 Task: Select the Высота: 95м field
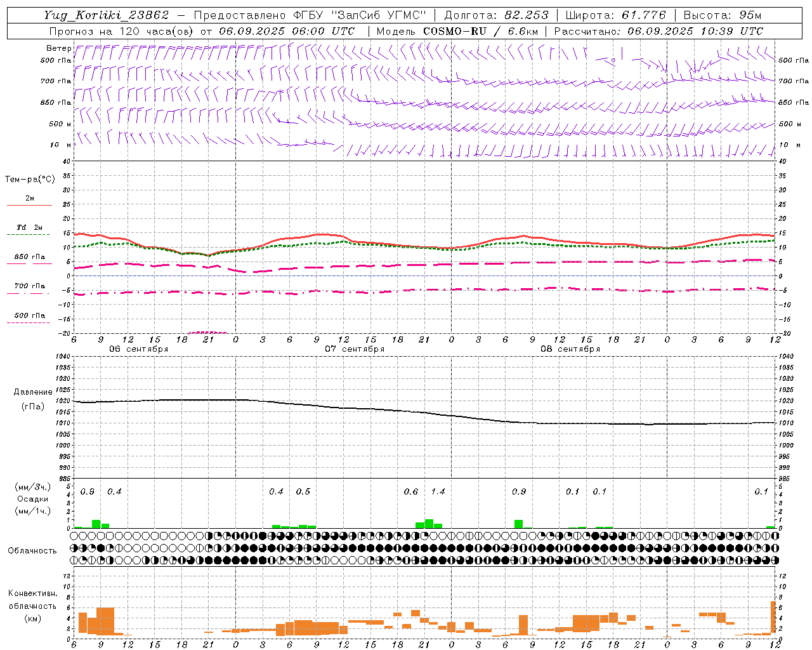[x=722, y=16]
